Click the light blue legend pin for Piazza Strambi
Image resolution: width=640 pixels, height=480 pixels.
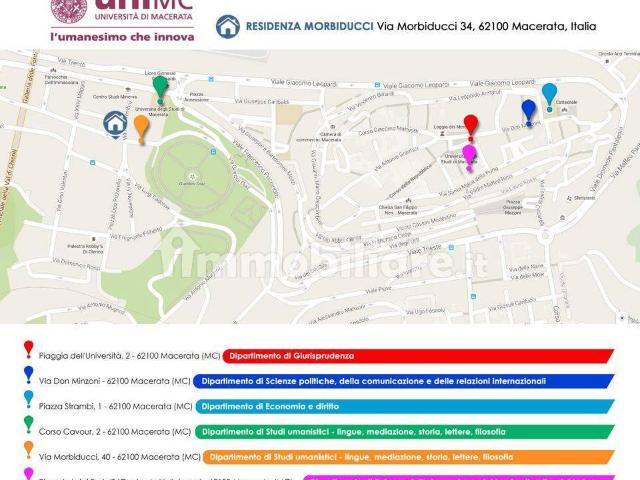point(29,399)
